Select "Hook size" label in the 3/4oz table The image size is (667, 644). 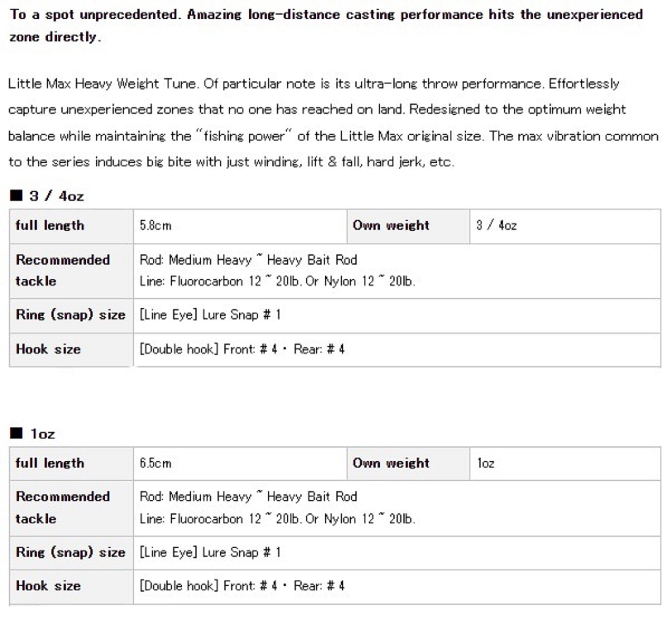[x=48, y=349]
